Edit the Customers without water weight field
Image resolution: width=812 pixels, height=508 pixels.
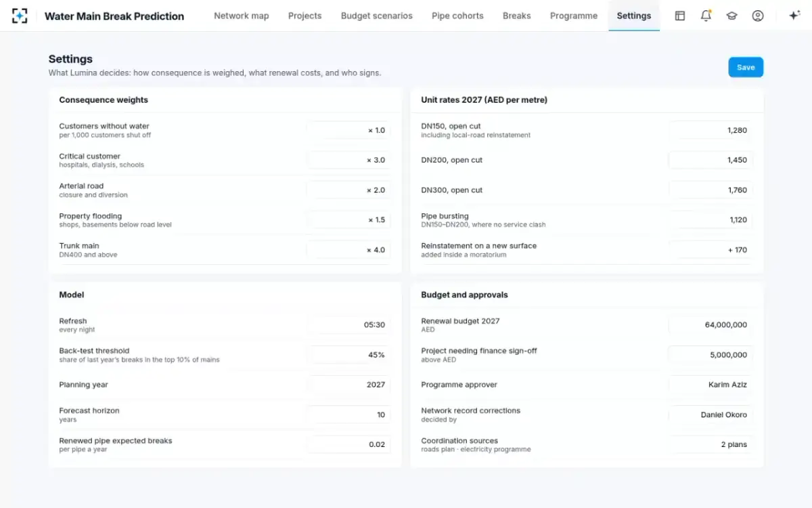(x=348, y=130)
